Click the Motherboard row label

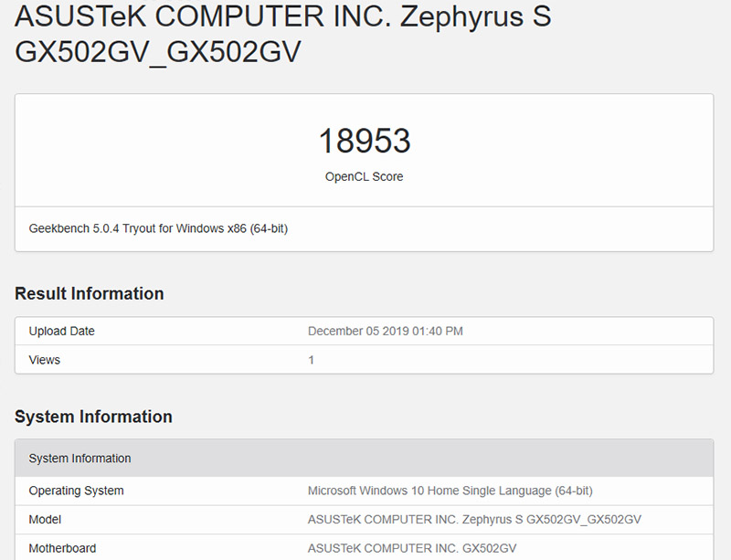coord(62,548)
